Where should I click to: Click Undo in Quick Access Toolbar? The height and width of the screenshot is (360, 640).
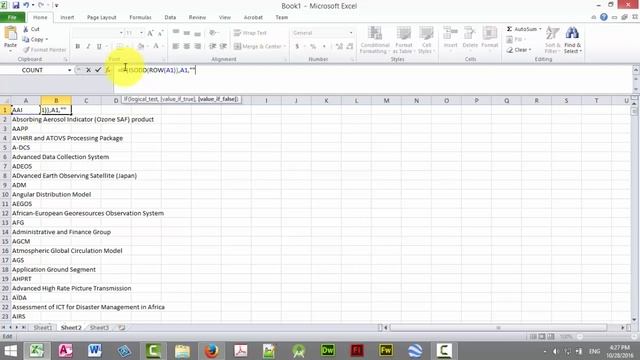click(26, 5)
